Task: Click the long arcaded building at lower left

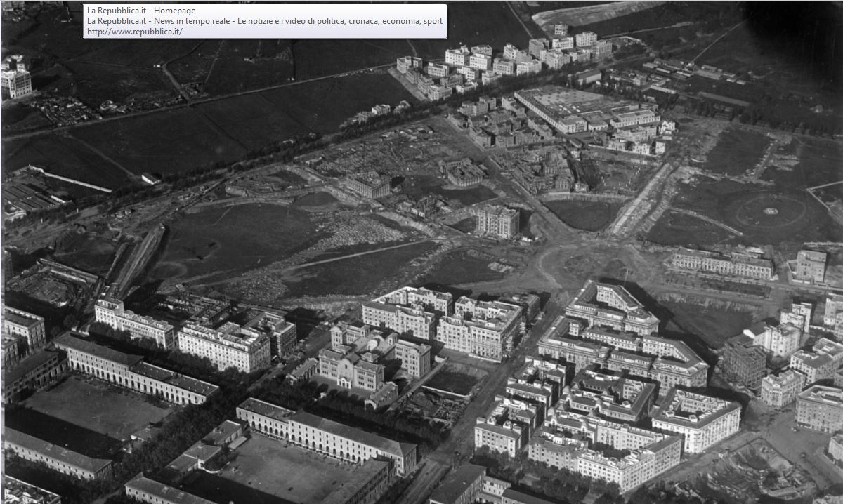Action: (x=133, y=369)
